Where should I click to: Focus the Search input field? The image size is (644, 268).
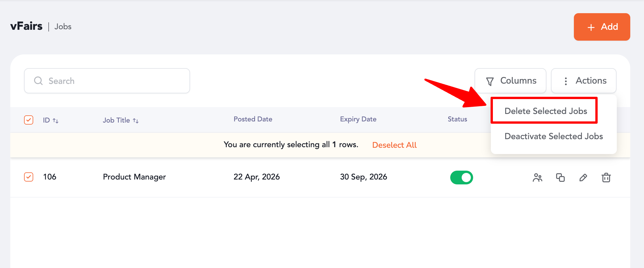(x=114, y=81)
